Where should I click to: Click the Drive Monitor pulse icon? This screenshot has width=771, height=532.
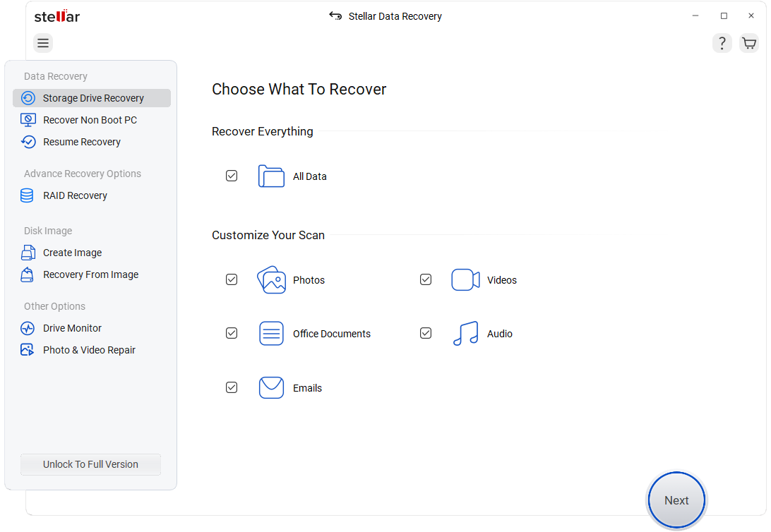coord(28,328)
